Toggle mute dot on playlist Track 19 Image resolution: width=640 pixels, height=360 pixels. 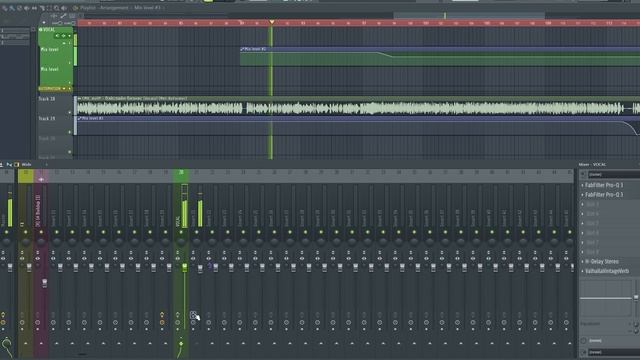(70, 132)
